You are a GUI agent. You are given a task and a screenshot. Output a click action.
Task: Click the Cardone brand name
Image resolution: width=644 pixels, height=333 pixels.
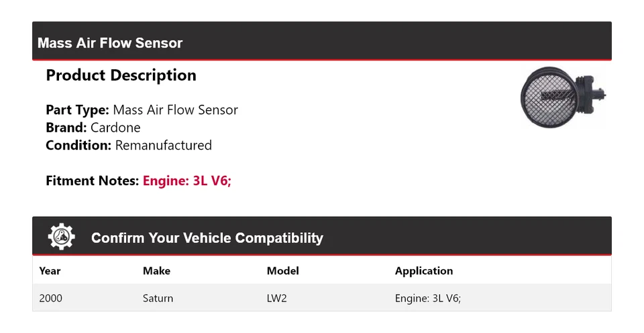115,128
